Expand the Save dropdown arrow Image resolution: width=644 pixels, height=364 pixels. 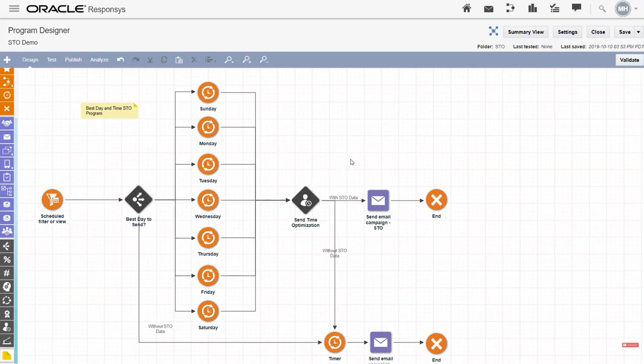639,32
